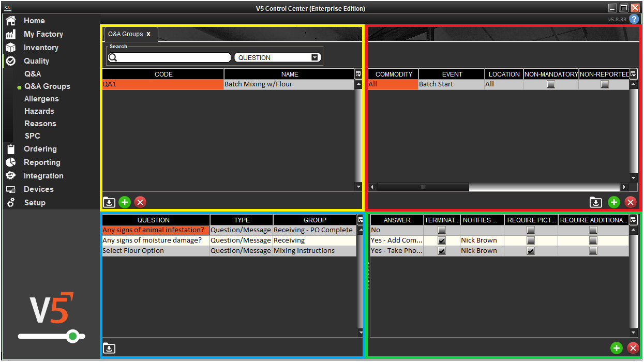The height and width of the screenshot is (362, 644).
Task: Select the Setup gear icon
Action: [x=10, y=203]
